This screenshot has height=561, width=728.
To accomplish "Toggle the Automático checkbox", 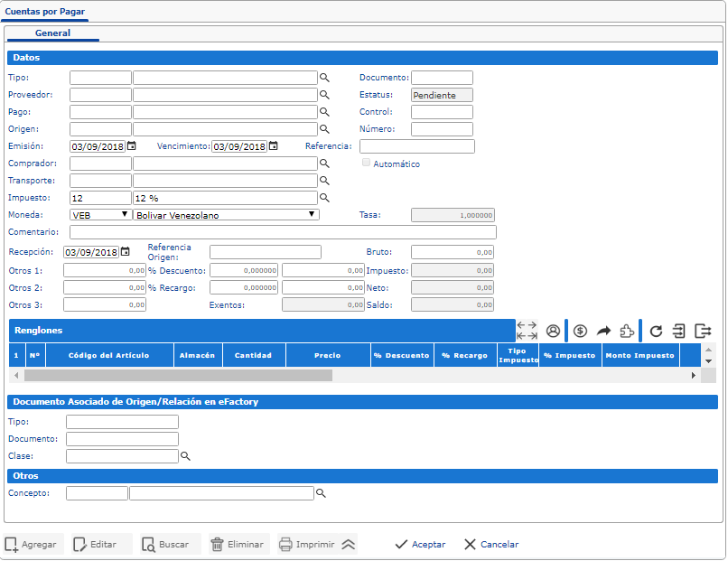I will 366,164.
